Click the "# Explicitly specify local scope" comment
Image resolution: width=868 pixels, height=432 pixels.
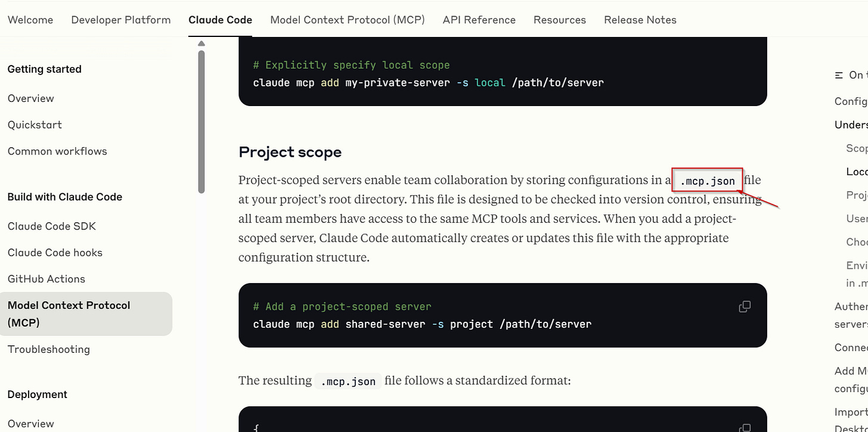pyautogui.click(x=351, y=65)
